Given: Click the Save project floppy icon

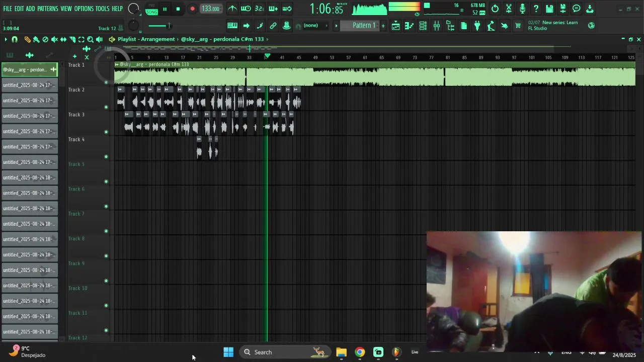Looking at the screenshot, I should (x=549, y=9).
